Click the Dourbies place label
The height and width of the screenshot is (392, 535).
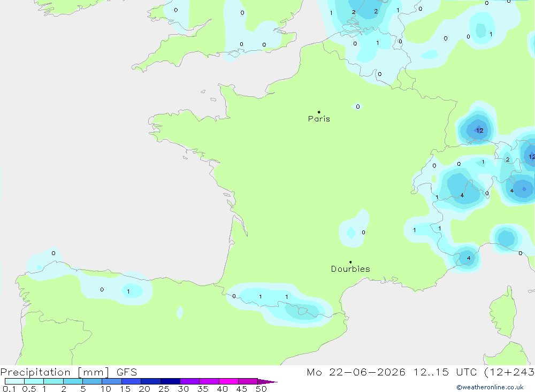[x=350, y=269]
